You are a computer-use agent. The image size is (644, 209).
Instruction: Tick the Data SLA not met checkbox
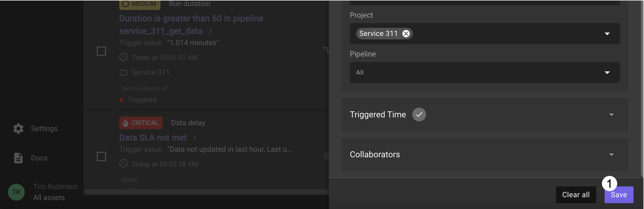(101, 156)
